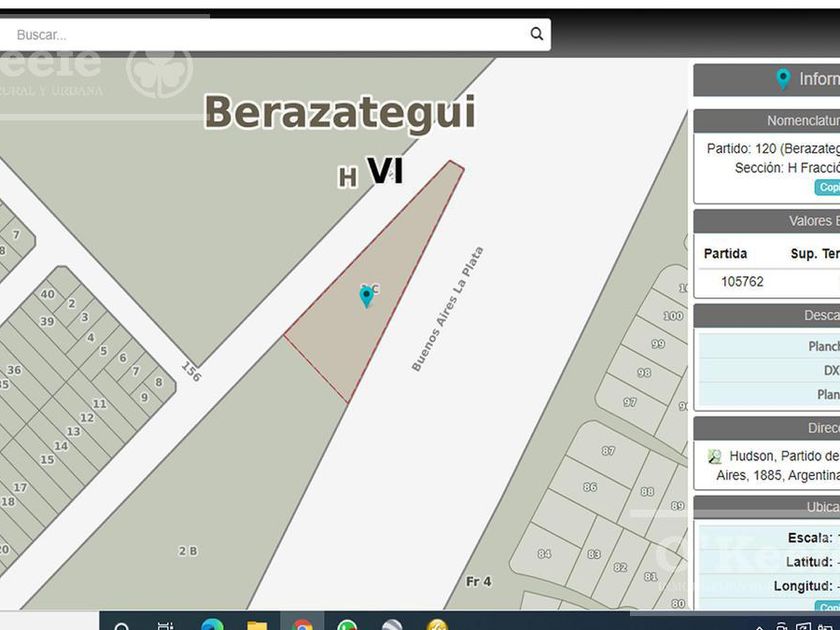840x630 pixels.
Task: Select parcel 11 on the map
Action: point(100,404)
